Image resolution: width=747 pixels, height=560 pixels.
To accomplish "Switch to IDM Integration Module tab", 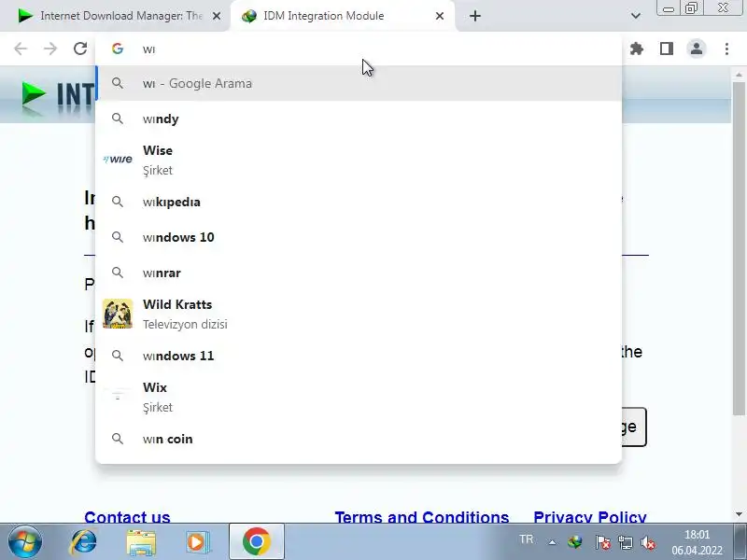I will (333, 16).
